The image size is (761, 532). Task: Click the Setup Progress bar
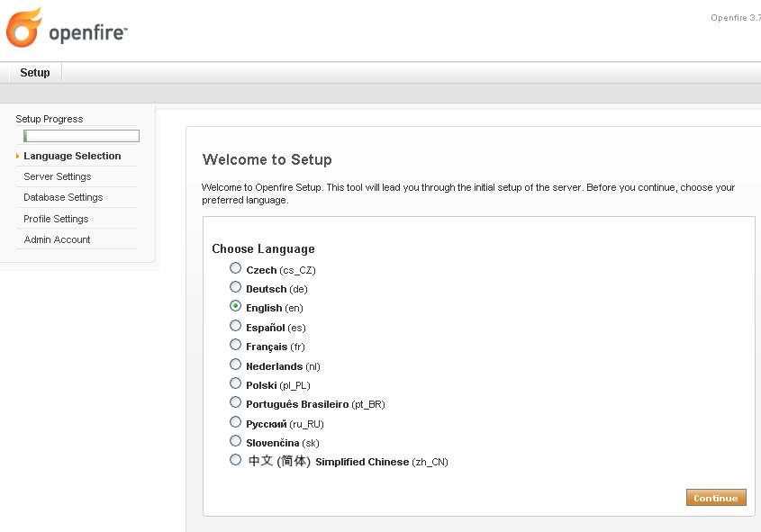click(x=82, y=136)
